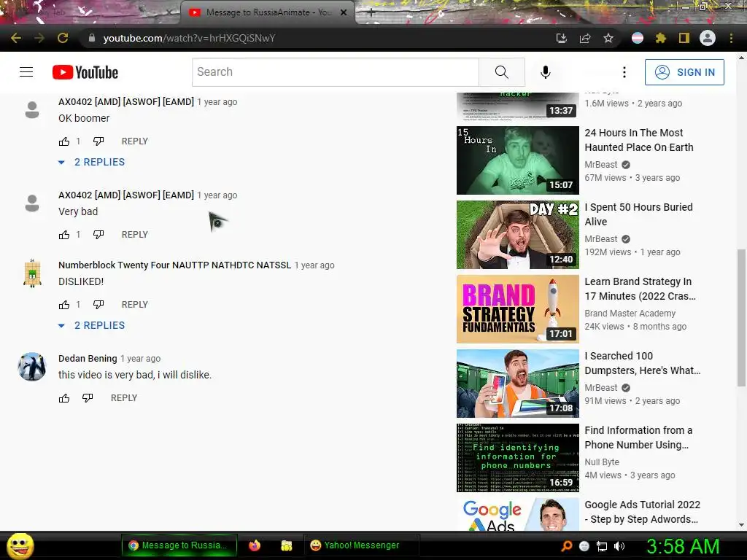Like the 'OK boomer' comment
The width and height of the screenshot is (747, 560).
(64, 141)
